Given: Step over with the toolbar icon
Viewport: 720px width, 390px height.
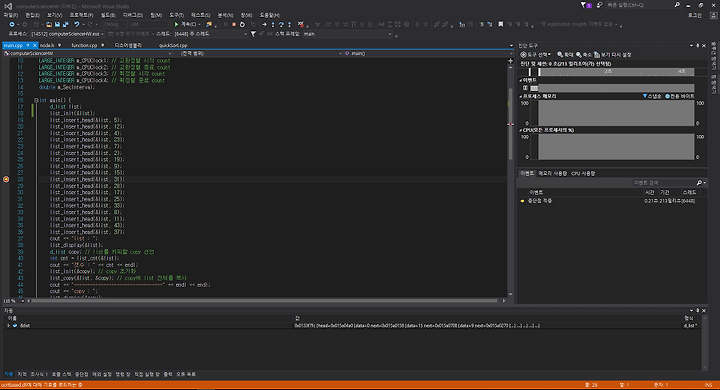Looking at the screenshot, I should click(281, 24).
